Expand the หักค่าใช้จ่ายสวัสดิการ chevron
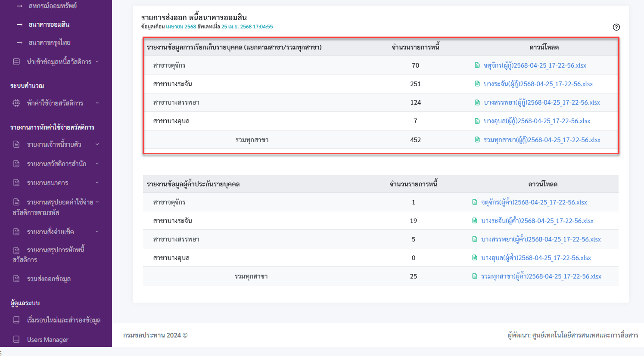644x356 pixels. [x=97, y=103]
